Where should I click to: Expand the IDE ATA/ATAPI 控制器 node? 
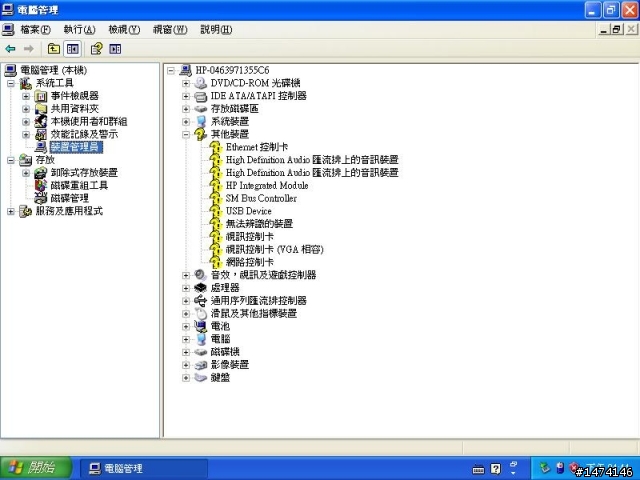pyautogui.click(x=186, y=96)
